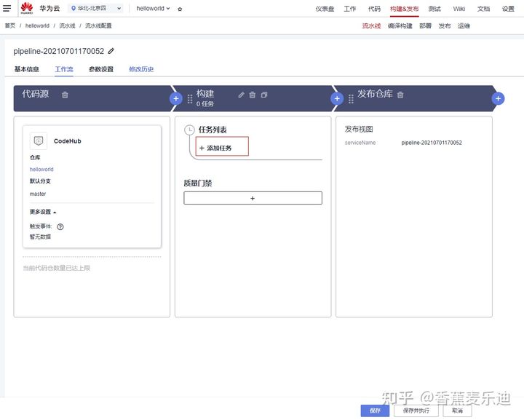Copy the 构建 stage icon
Image resolution: width=524 pixels, height=420 pixels.
click(x=264, y=95)
